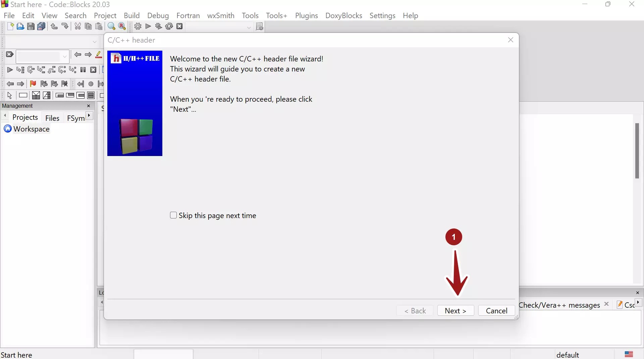Cancel the C/C++ header wizard
This screenshot has height=359, width=644.
click(496, 310)
